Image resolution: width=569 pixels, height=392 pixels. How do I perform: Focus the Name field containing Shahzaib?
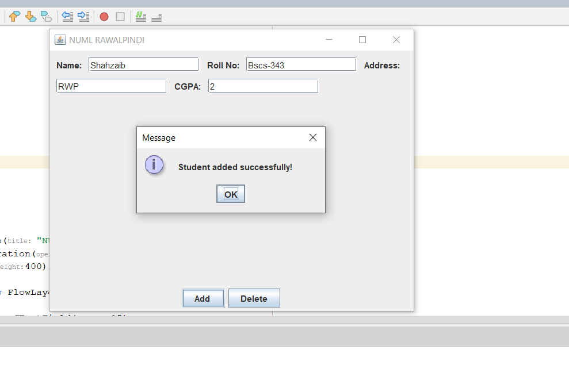[x=144, y=64]
